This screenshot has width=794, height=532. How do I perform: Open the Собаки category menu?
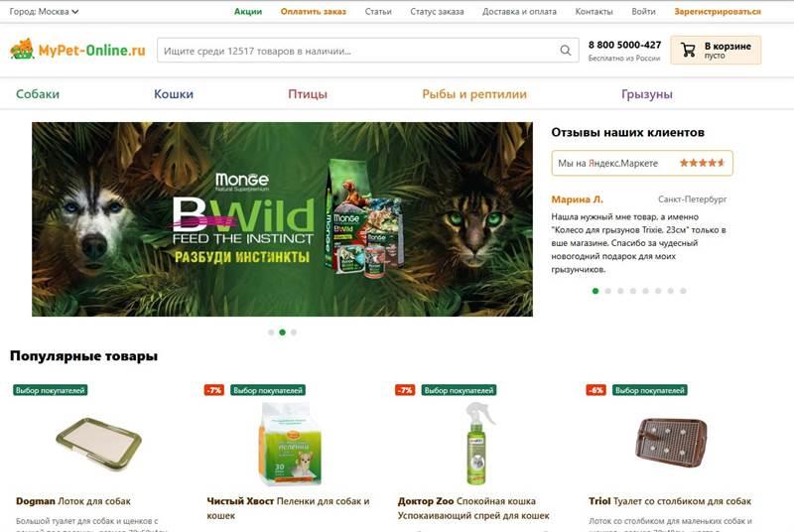(x=38, y=94)
